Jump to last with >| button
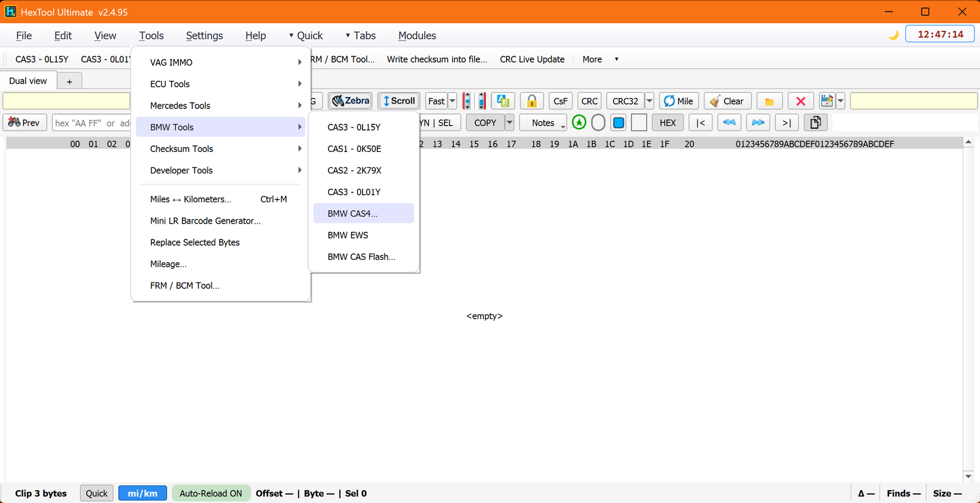Image resolution: width=980 pixels, height=503 pixels. (x=786, y=123)
